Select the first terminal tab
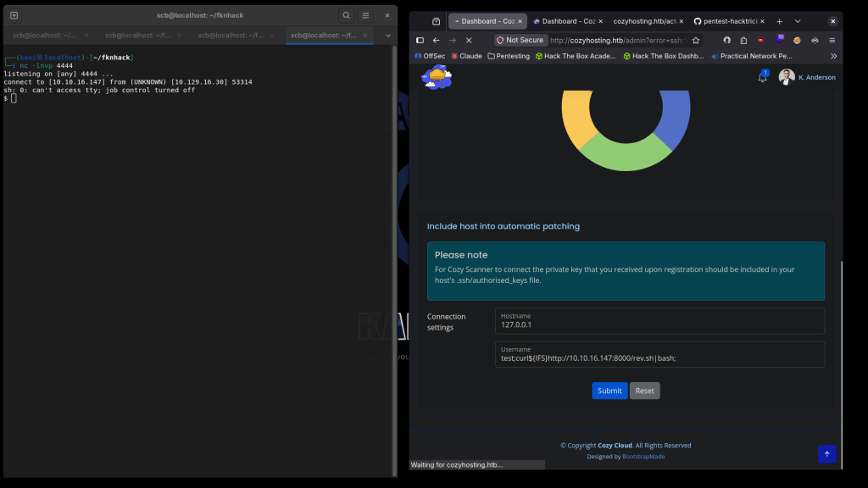868x488 pixels. tap(44, 36)
